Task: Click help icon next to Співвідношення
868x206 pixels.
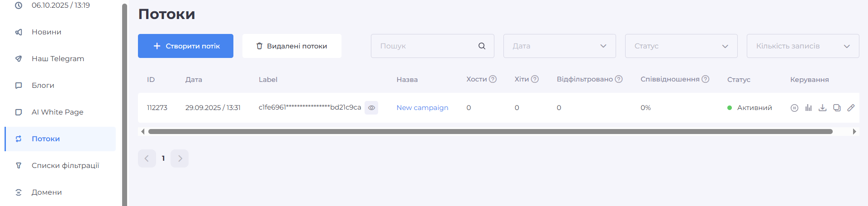Action: (x=705, y=79)
